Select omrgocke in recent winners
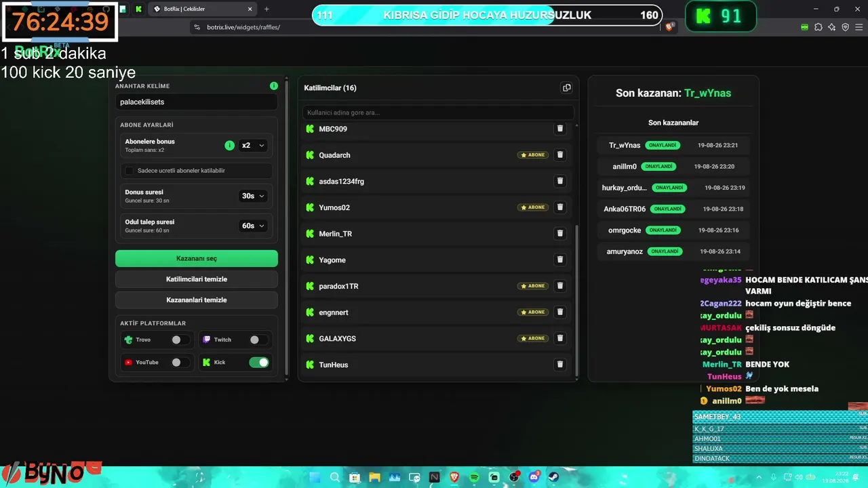Viewport: 868px width, 488px height. [x=673, y=230]
